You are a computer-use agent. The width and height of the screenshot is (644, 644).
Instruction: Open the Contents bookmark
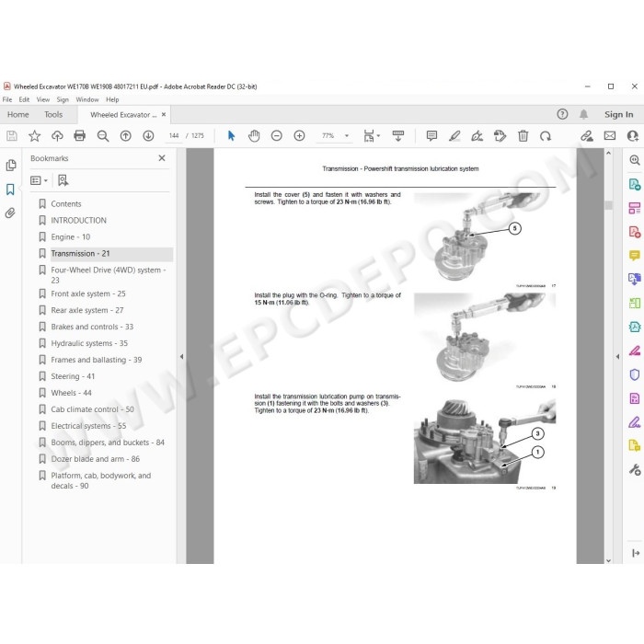pos(65,203)
